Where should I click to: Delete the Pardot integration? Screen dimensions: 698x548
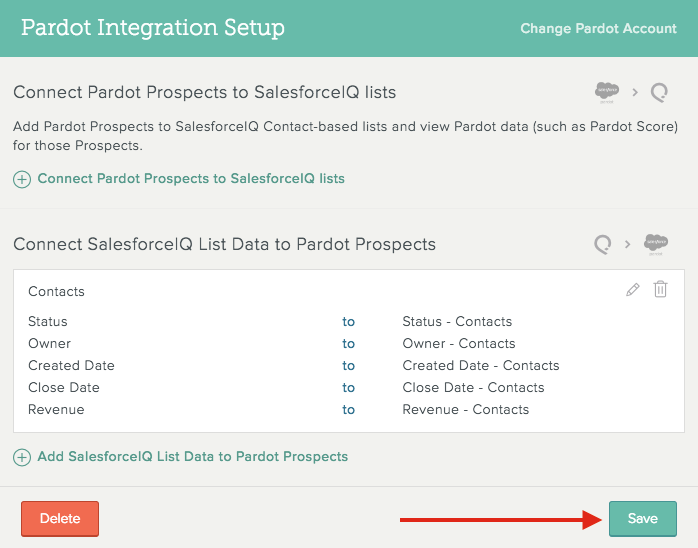[60, 519]
